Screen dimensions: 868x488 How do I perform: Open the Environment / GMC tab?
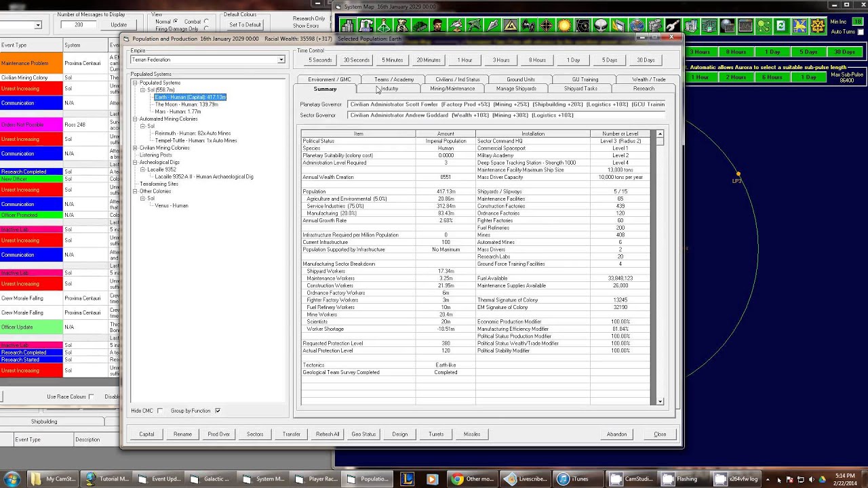330,79
